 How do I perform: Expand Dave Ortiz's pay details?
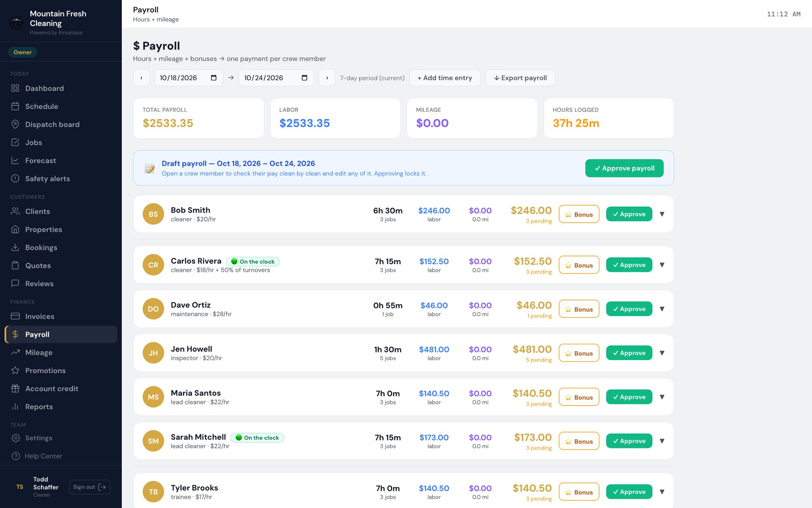click(x=662, y=309)
